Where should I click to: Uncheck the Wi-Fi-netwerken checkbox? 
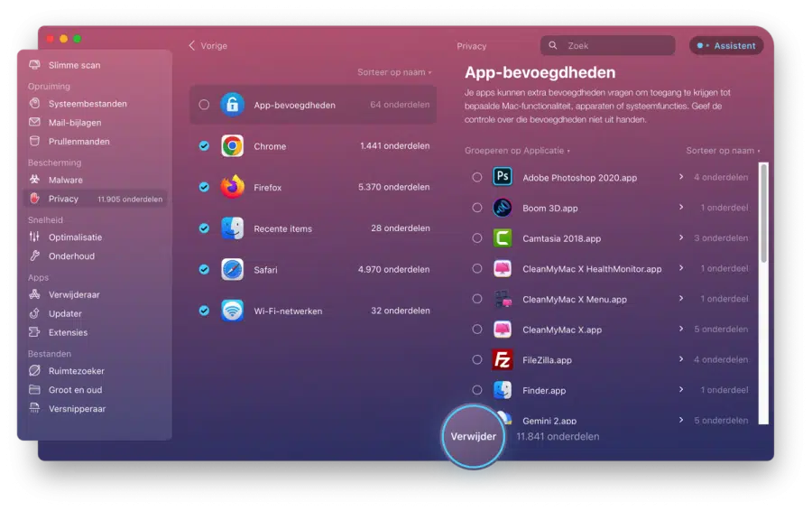[204, 311]
